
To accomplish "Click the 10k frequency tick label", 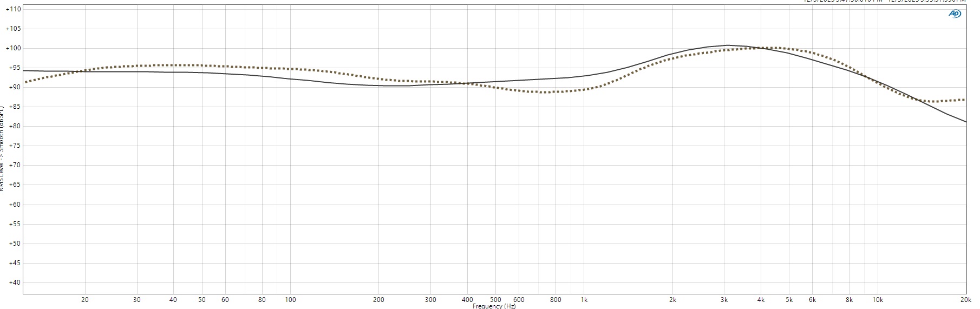I will pyautogui.click(x=878, y=299).
